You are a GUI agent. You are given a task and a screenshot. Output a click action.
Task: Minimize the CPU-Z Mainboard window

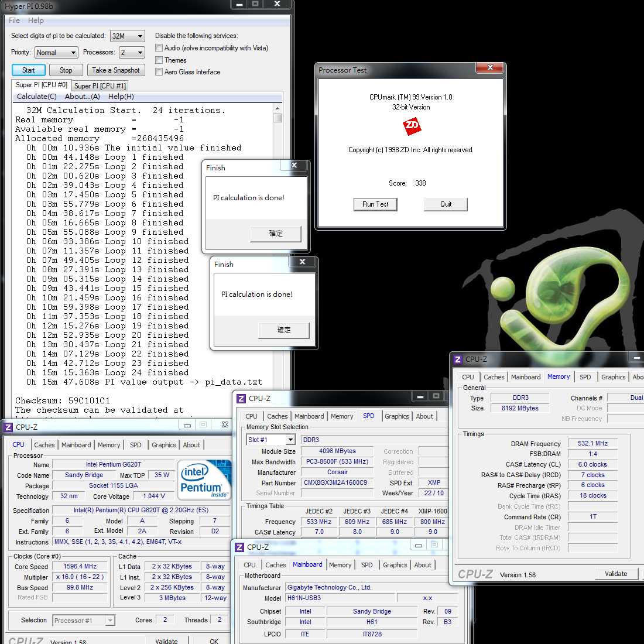[x=419, y=546]
